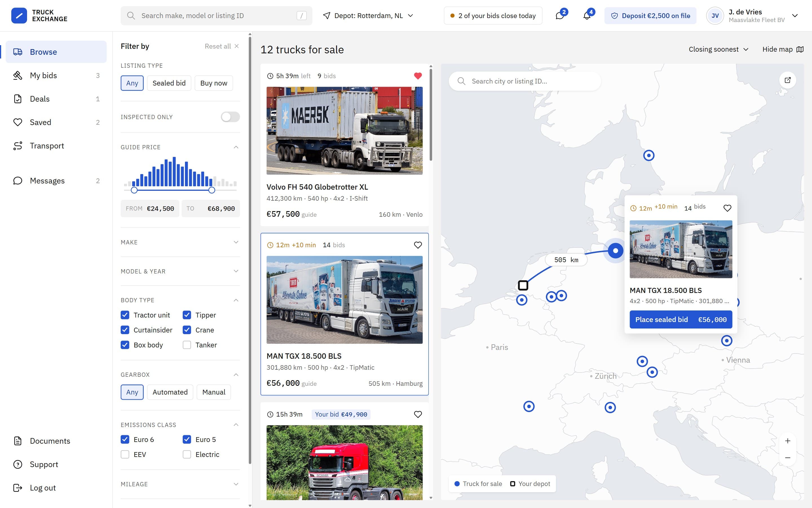The width and height of the screenshot is (812, 508).
Task: Log out of account
Action: point(56,488)
